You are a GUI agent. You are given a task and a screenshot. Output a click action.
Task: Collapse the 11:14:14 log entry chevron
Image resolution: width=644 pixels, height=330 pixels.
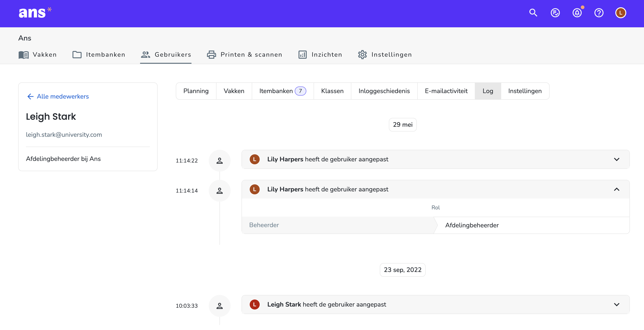tap(616, 189)
